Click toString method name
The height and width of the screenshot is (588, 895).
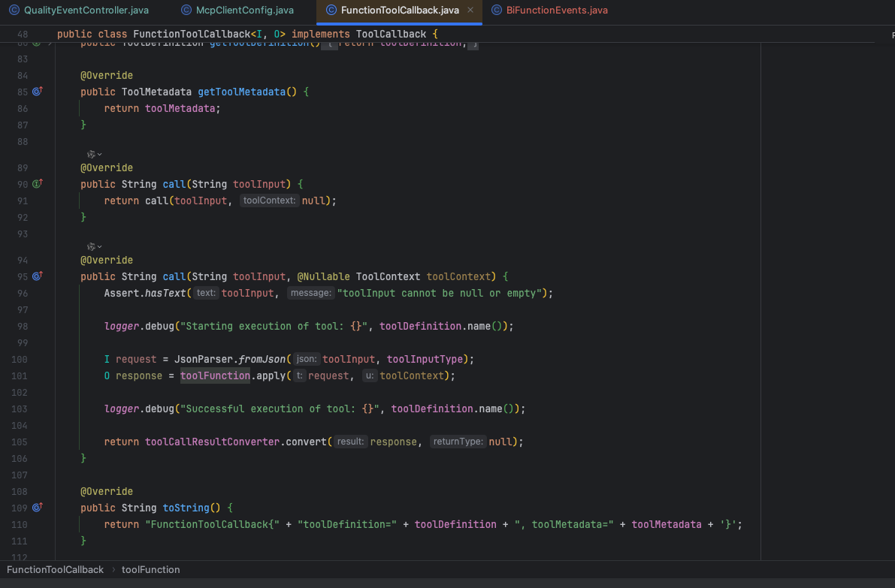[186, 508]
